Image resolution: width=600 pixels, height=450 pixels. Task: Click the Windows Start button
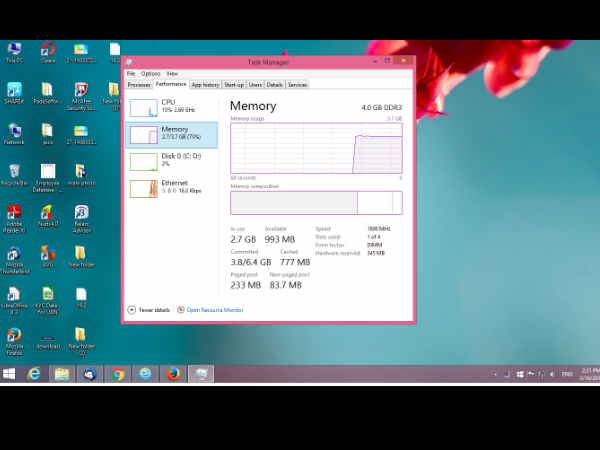click(x=9, y=374)
